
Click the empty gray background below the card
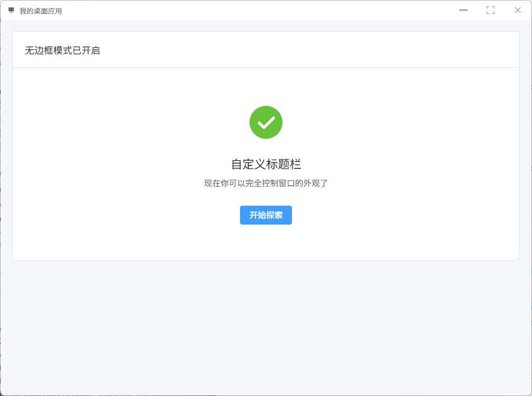coord(266,325)
